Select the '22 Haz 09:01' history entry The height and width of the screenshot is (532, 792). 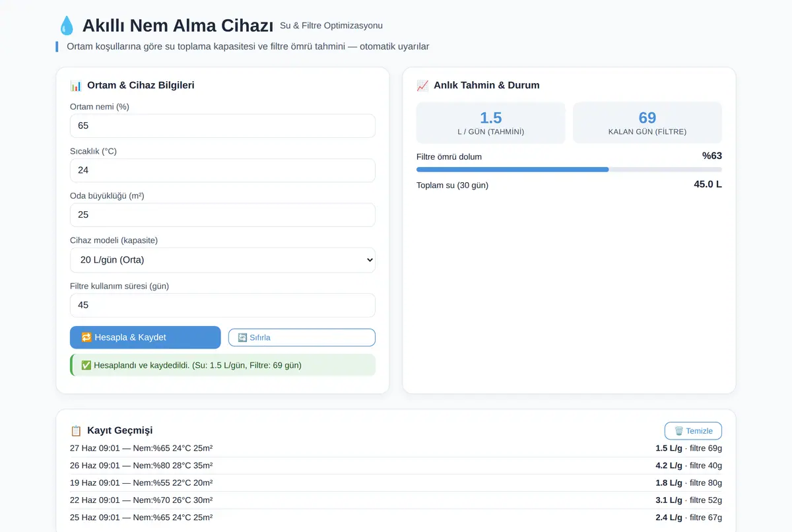[x=396, y=500]
